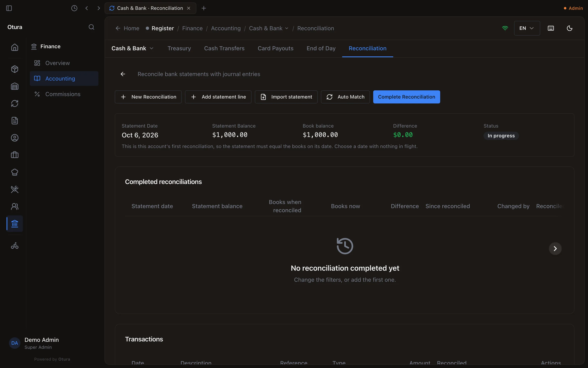Click Import statement button
Viewport: 588px width, 368px height.
(x=286, y=97)
